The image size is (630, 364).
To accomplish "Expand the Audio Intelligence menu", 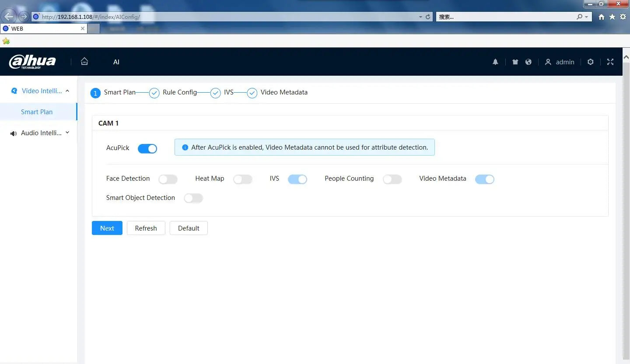I will (x=67, y=133).
